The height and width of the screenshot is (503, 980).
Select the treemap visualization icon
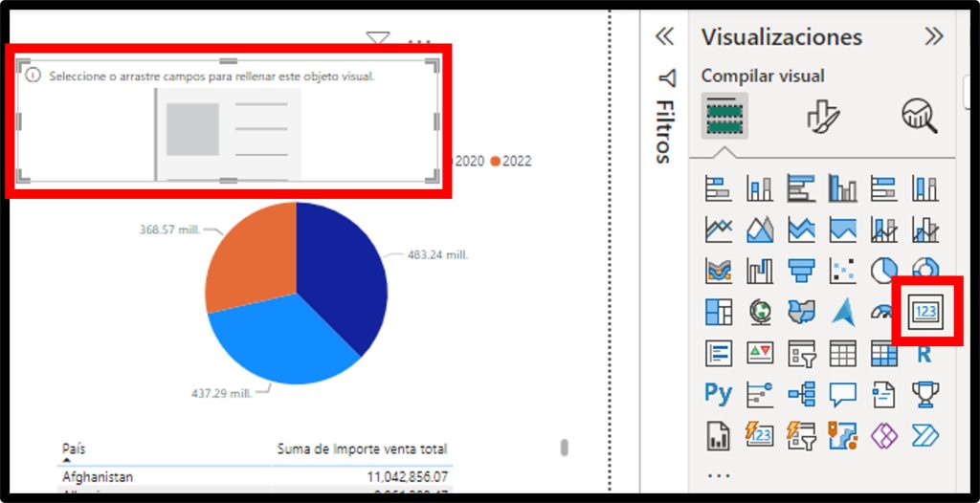[x=718, y=312]
